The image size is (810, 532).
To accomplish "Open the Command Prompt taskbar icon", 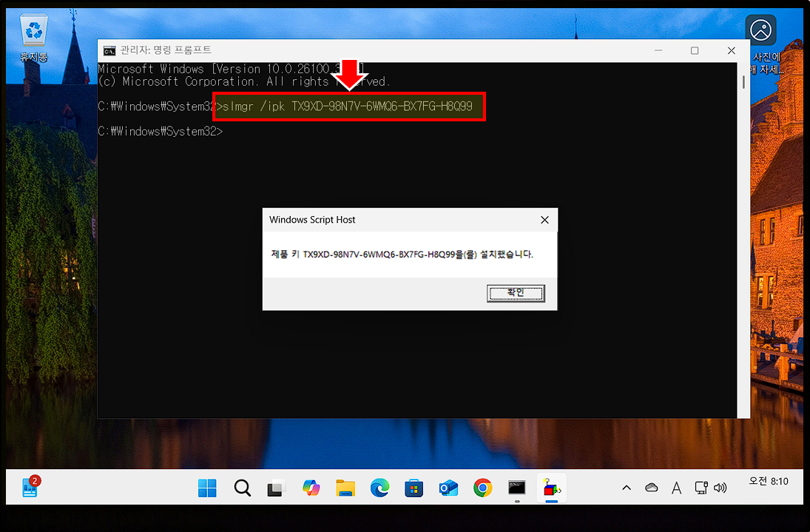I will click(x=516, y=488).
